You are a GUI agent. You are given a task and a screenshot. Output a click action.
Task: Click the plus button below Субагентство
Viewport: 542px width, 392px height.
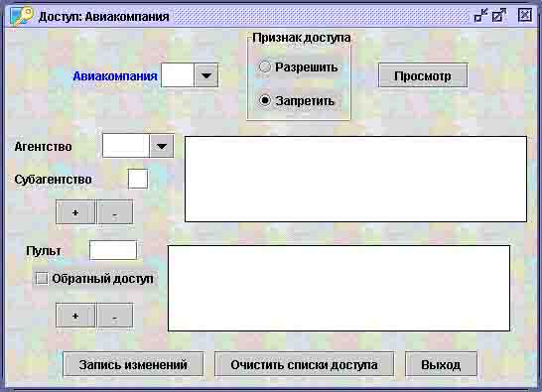click(75, 212)
